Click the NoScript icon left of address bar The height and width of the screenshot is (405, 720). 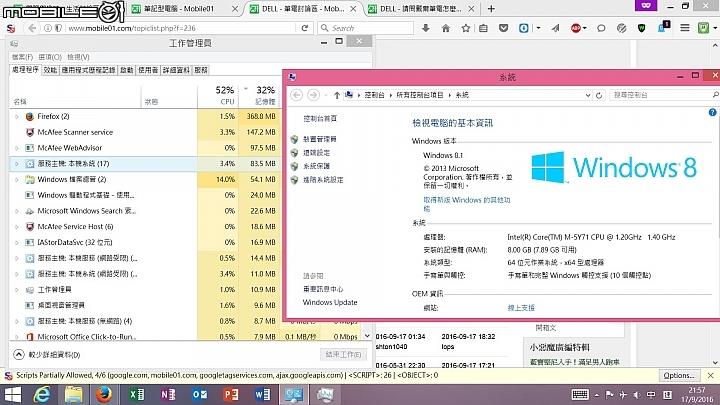[x=11, y=28]
